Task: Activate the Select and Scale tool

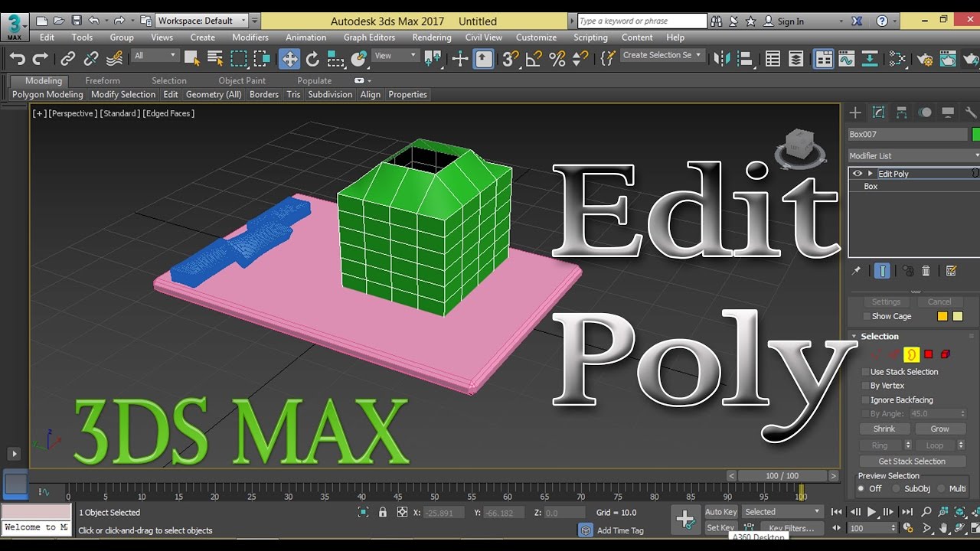Action: click(335, 58)
